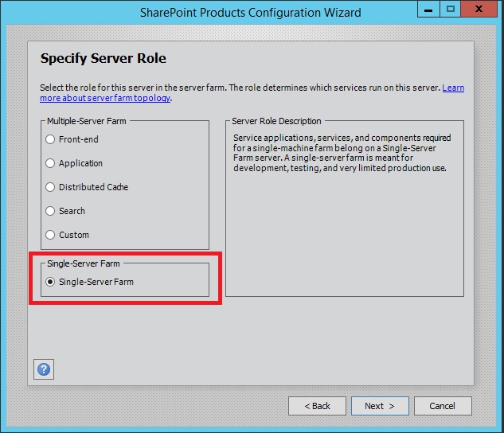Image resolution: width=504 pixels, height=433 pixels.
Task: Click the Single-Server Farm group label
Action: click(x=84, y=263)
